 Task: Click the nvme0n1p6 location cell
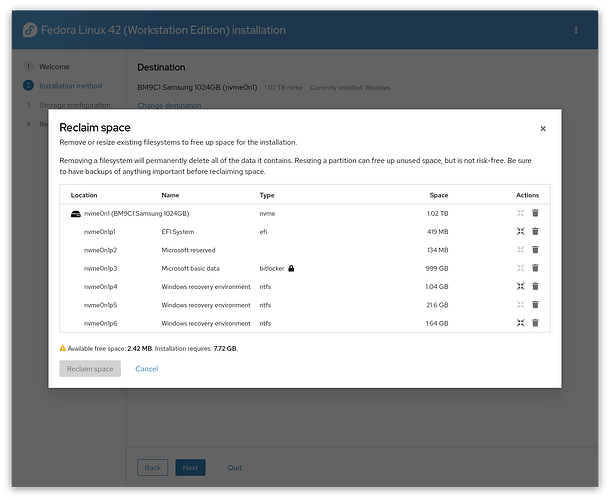tap(101, 323)
